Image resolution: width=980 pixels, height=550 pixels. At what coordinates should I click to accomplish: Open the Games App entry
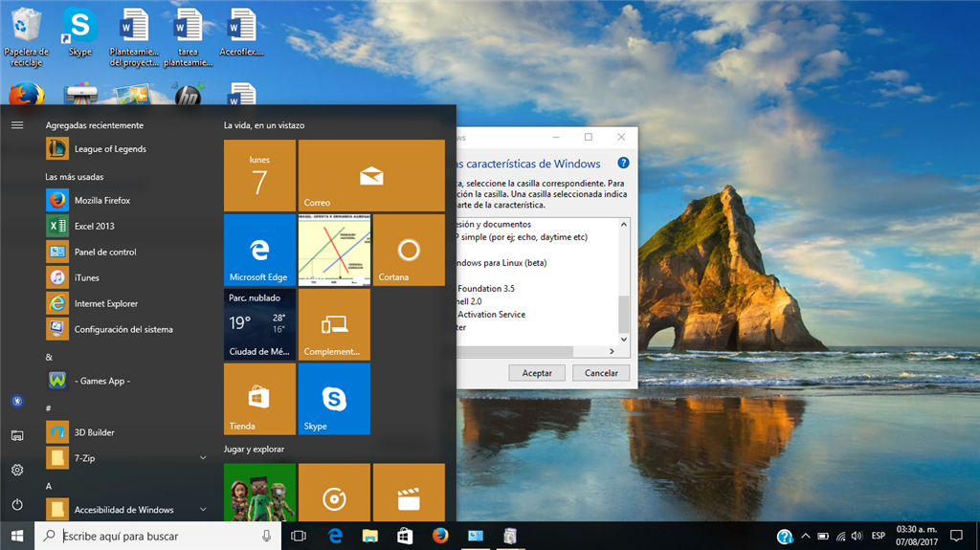pyautogui.click(x=125, y=381)
